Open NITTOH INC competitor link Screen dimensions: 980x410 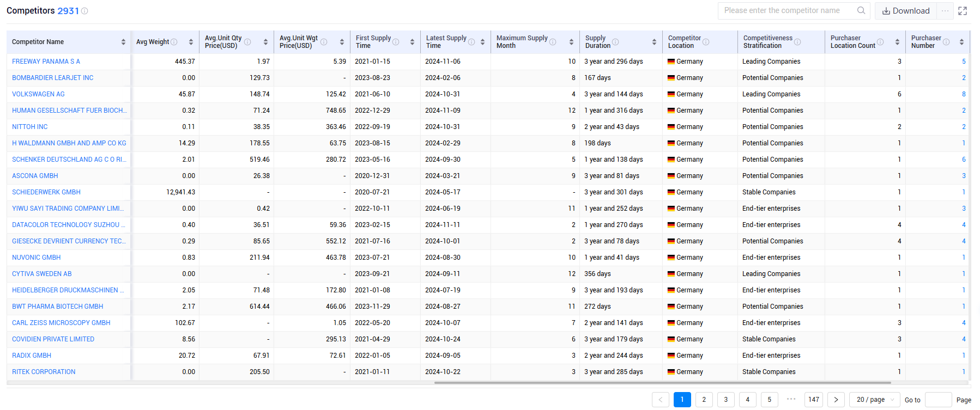29,127
